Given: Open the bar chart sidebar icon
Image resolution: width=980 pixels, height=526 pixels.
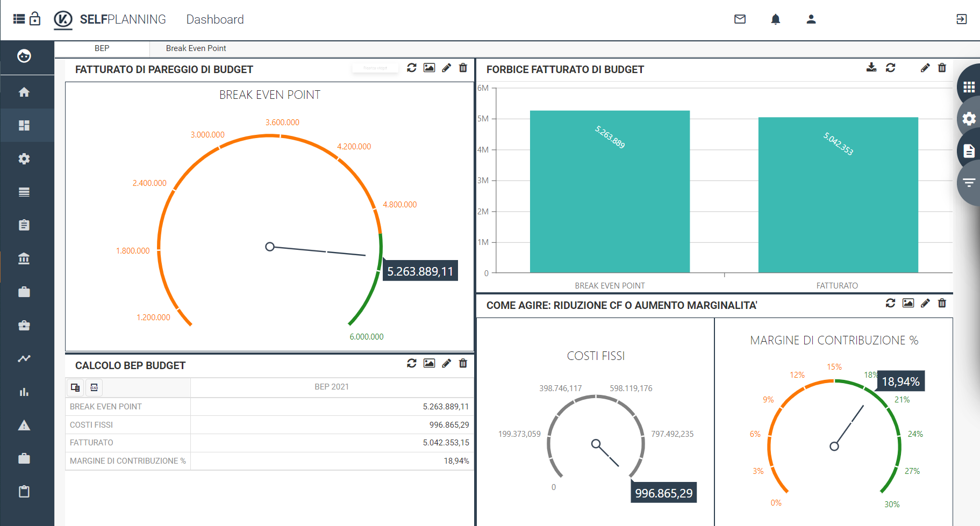Looking at the screenshot, I should (24, 392).
